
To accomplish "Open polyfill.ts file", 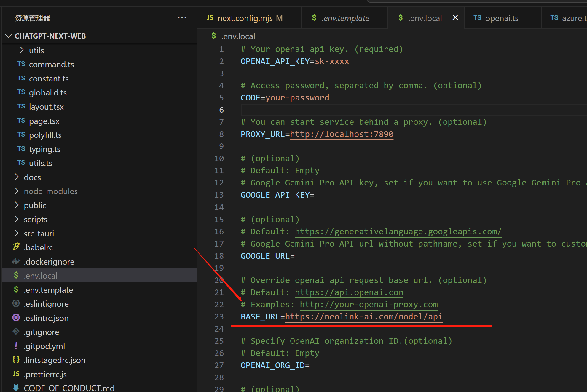I will [45, 135].
